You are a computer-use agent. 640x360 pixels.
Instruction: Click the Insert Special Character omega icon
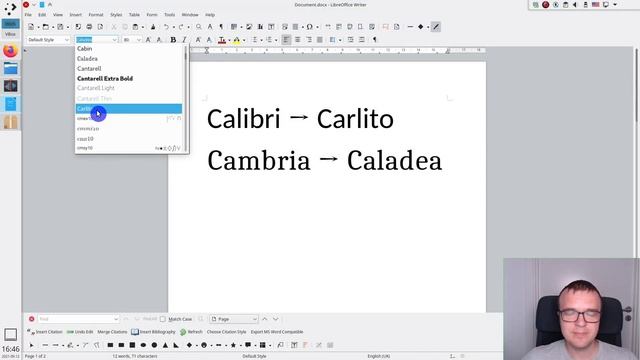pyautogui.click(x=309, y=27)
